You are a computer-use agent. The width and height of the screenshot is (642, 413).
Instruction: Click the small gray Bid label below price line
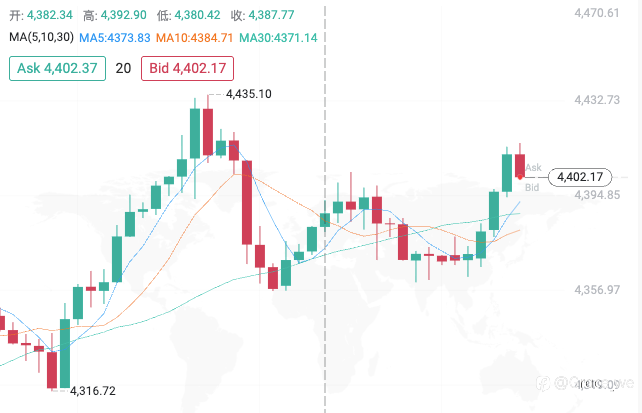click(x=532, y=187)
